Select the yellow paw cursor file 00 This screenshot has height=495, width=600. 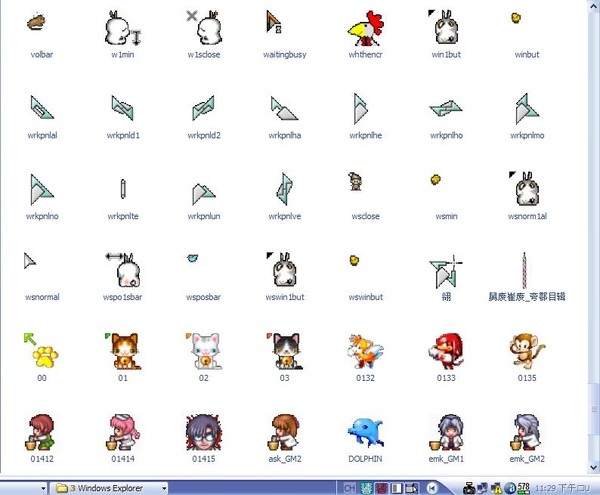[x=41, y=351]
